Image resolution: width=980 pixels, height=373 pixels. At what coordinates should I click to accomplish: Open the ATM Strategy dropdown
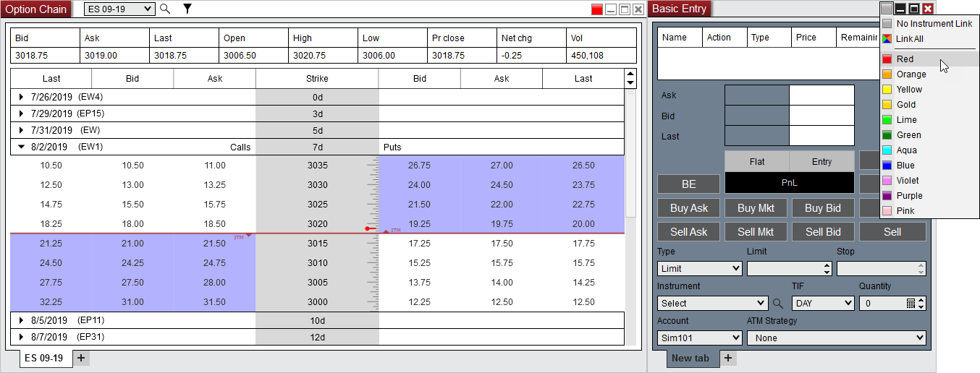pyautogui.click(x=836, y=338)
